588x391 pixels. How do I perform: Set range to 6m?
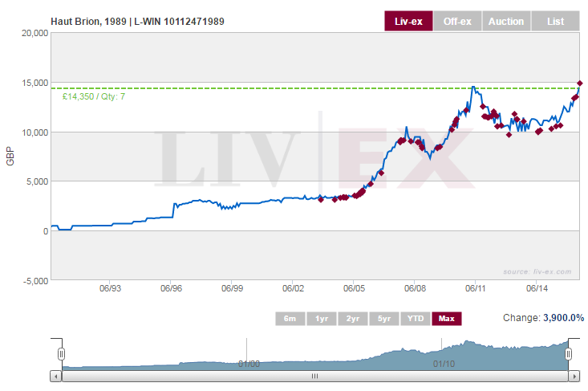pos(290,319)
